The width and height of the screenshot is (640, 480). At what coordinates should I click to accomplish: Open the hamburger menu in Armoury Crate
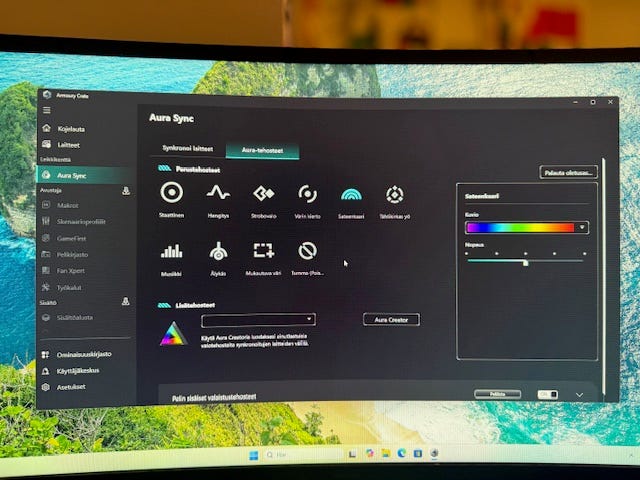tap(47, 110)
